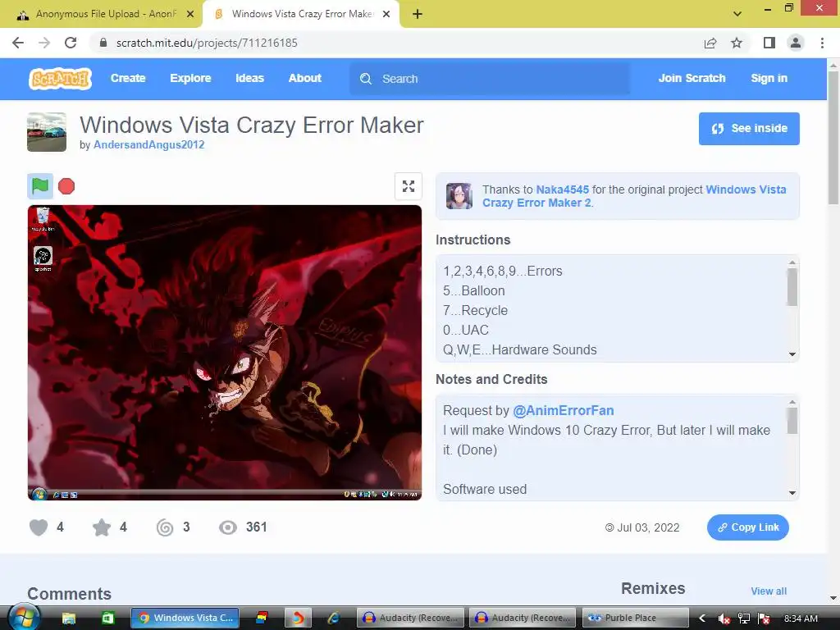
Task: Click the Instructions scrollbar thumb
Action: click(x=792, y=287)
